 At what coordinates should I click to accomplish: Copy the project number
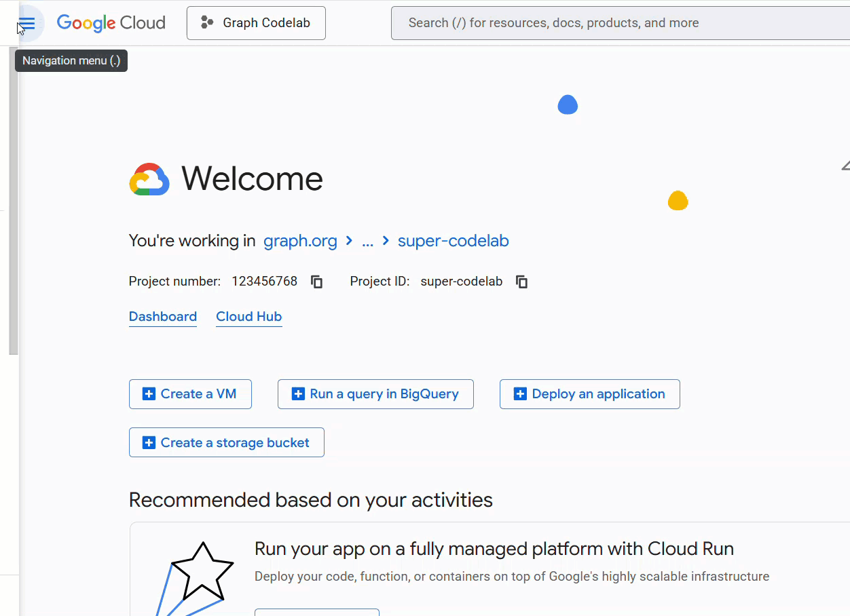click(x=316, y=281)
